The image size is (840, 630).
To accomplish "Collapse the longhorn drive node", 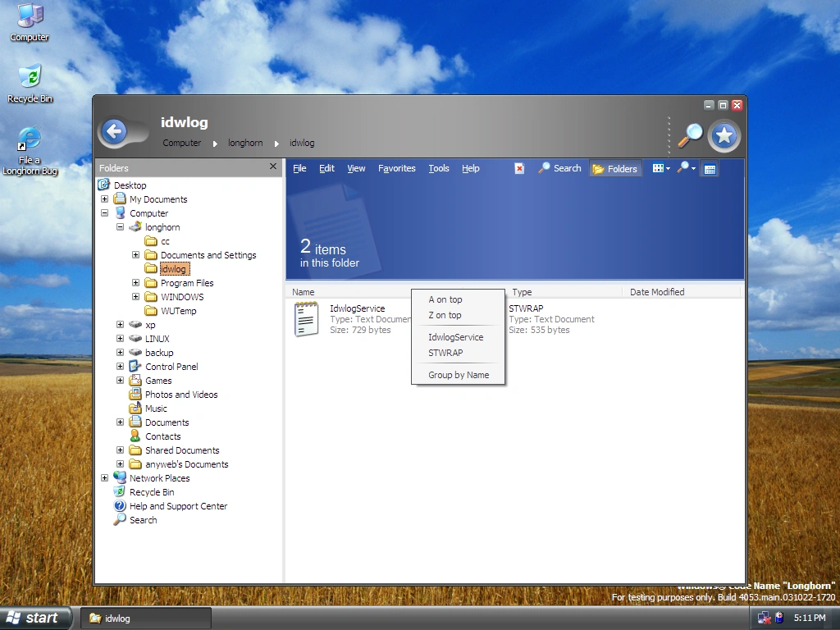I will click(x=120, y=226).
